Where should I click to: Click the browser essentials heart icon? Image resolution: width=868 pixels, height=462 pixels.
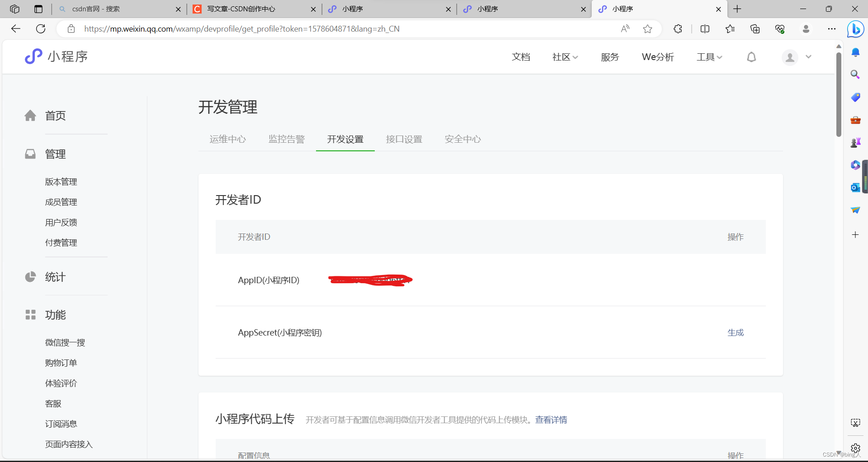point(780,29)
